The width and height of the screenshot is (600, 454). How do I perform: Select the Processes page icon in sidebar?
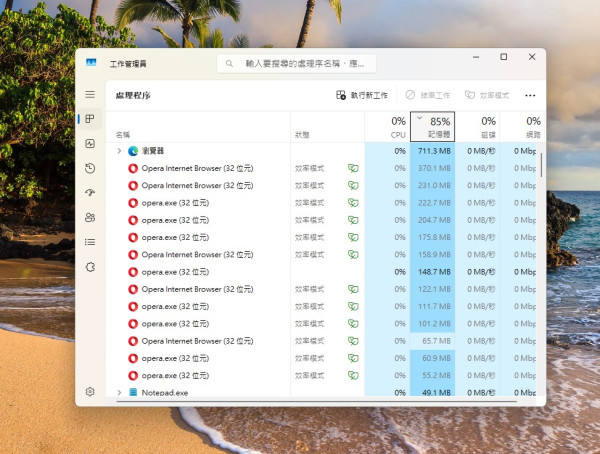tap(90, 119)
